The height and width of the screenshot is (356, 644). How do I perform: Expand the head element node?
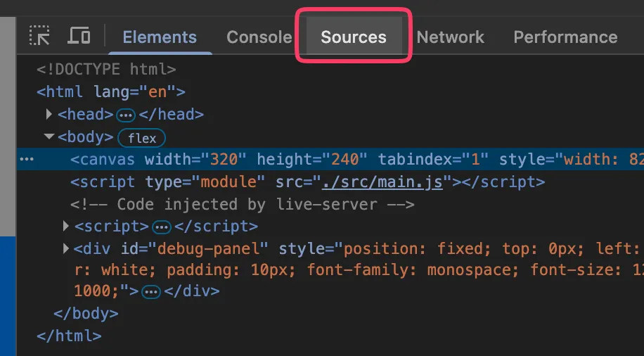pos(49,114)
